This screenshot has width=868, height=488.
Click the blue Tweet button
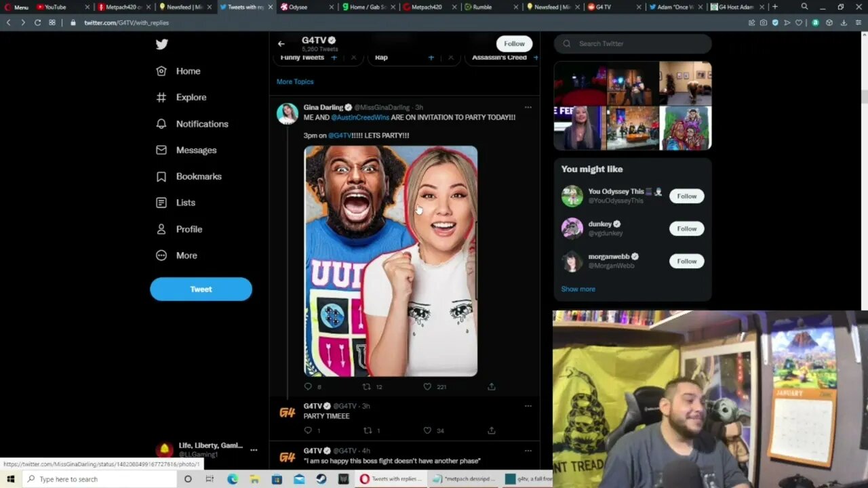click(201, 289)
